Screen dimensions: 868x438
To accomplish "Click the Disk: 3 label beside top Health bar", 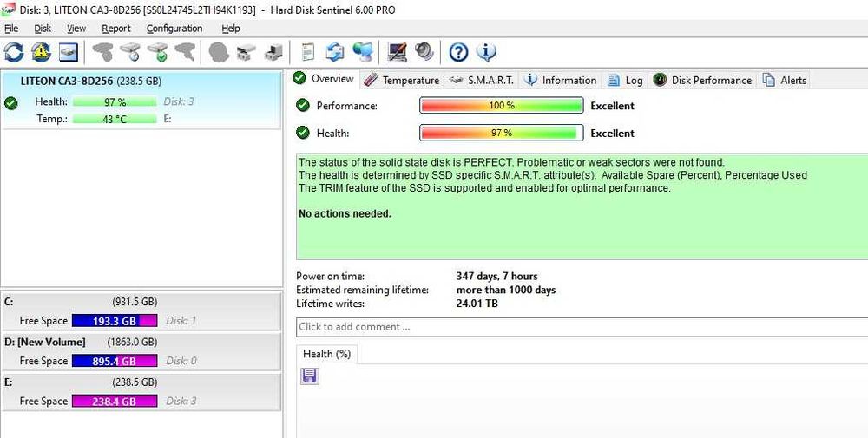I will click(178, 101).
